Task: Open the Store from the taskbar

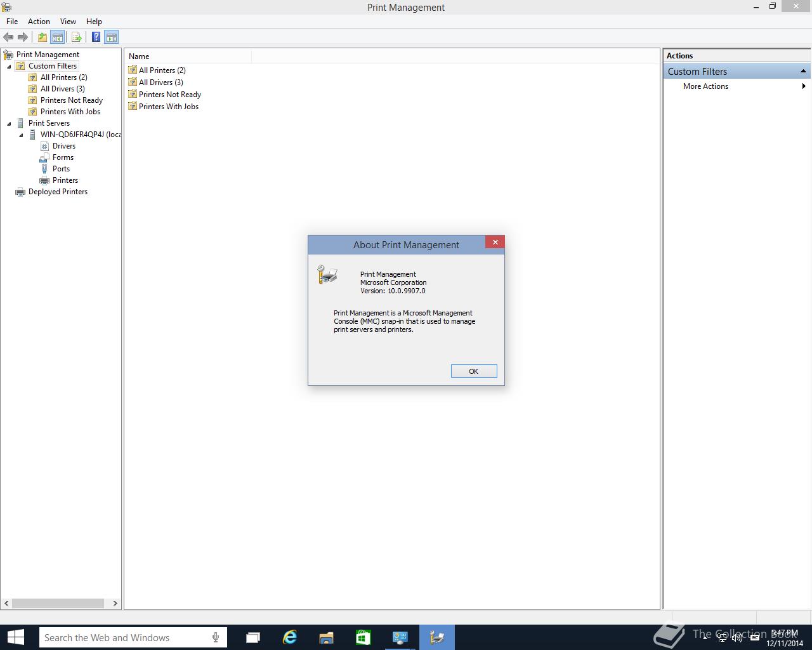Action: [x=363, y=637]
